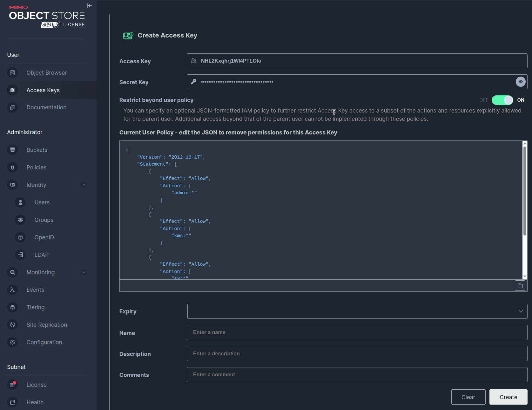Expand the Monitoring menu chevron
This screenshot has width=532, height=410.
click(84, 272)
